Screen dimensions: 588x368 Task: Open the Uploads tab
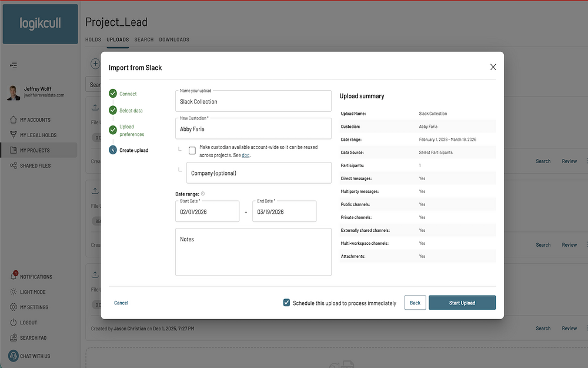coord(118,39)
